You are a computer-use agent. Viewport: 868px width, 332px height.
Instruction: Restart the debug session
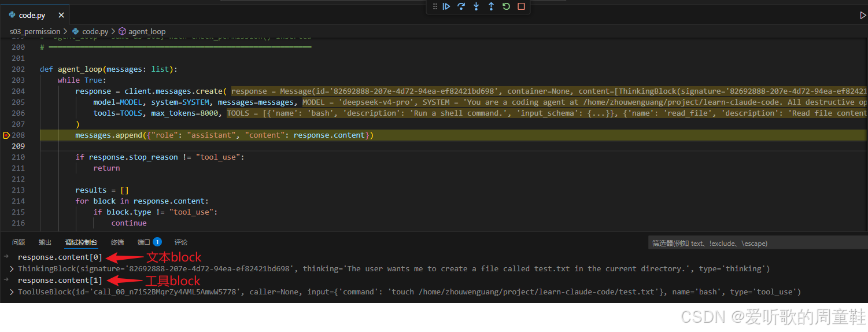506,6
